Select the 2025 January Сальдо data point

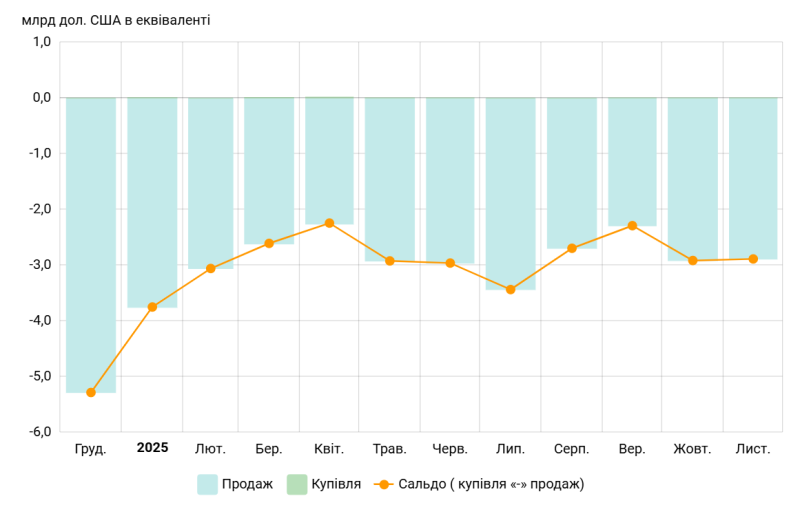152,307
